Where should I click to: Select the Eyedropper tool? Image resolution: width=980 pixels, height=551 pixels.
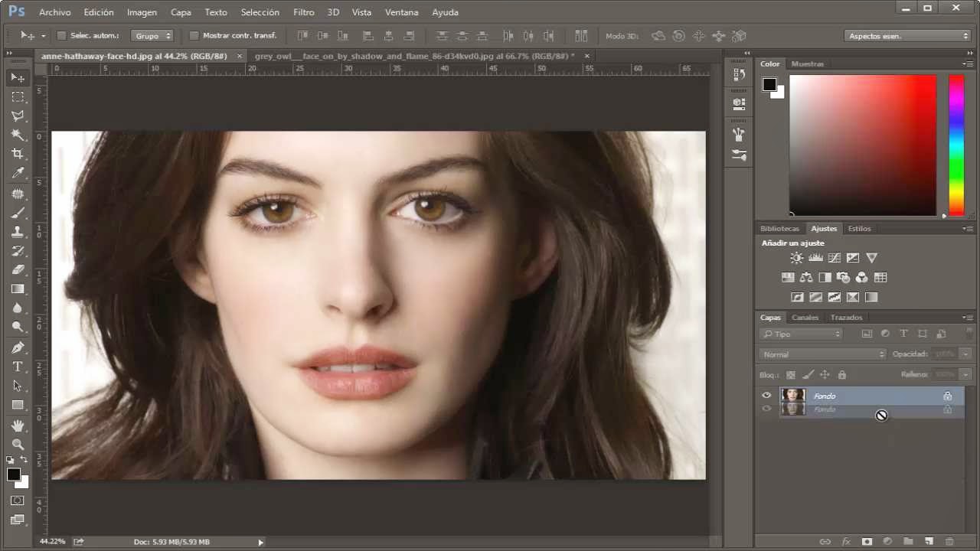(18, 174)
